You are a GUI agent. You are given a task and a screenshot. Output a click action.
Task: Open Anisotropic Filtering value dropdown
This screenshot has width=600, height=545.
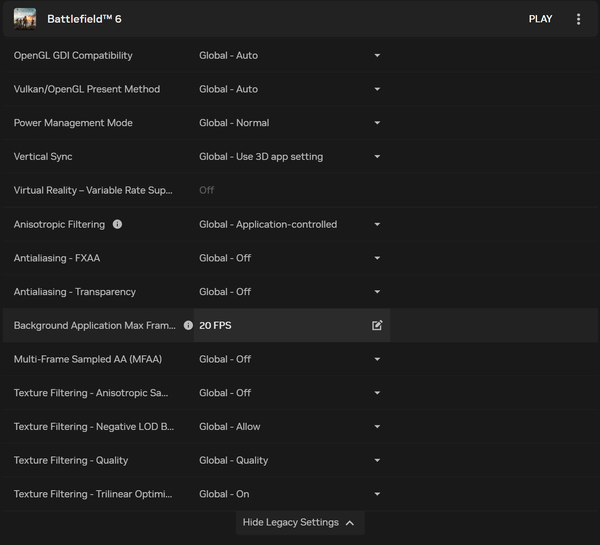click(290, 224)
